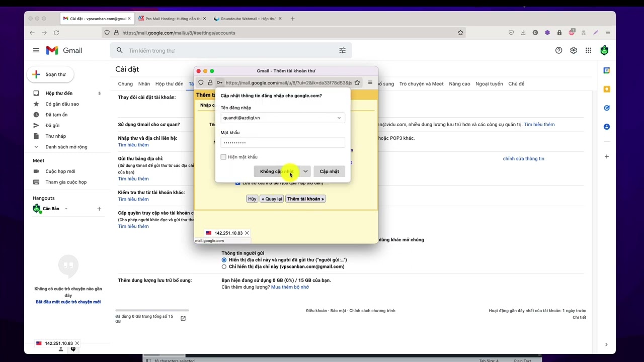Go back in main browser window
This screenshot has width=644, height=362.
(x=32, y=33)
